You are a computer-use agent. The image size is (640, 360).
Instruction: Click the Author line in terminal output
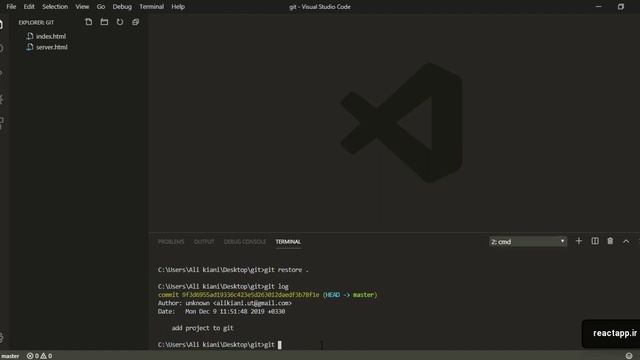(224, 303)
